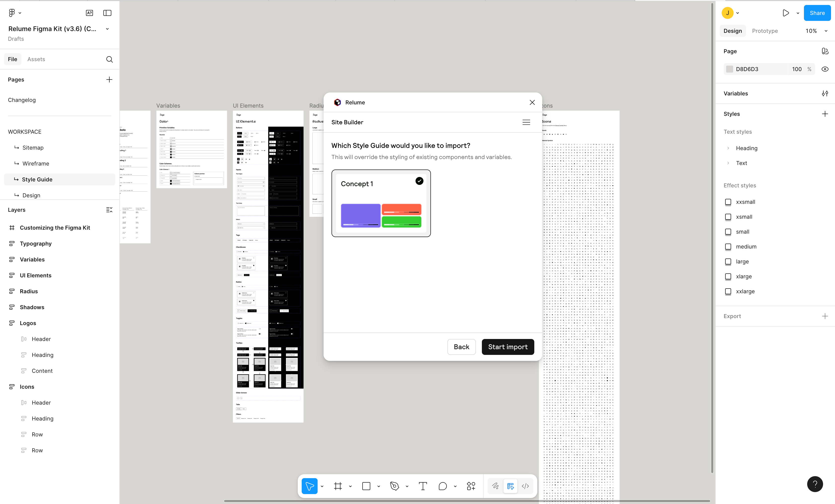Switch to Draw mode icon
The width and height of the screenshot is (835, 504).
(496, 486)
